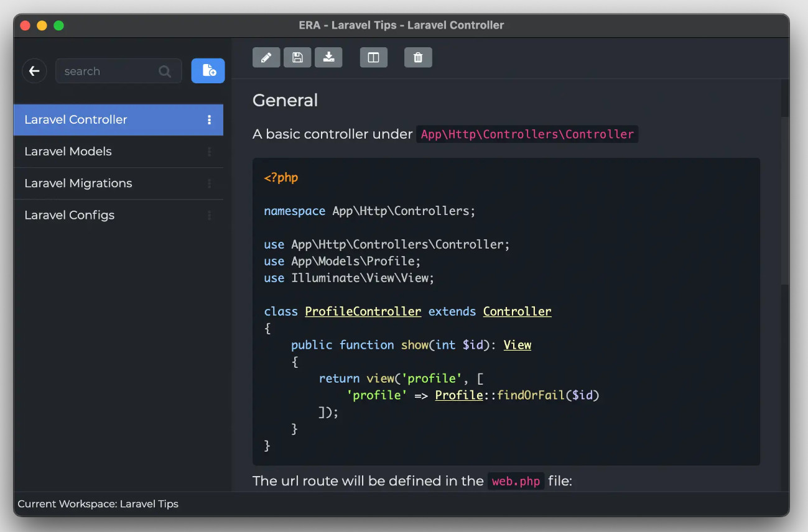The image size is (808, 532).
Task: Open the Laravel Migrations note
Action: (x=118, y=183)
